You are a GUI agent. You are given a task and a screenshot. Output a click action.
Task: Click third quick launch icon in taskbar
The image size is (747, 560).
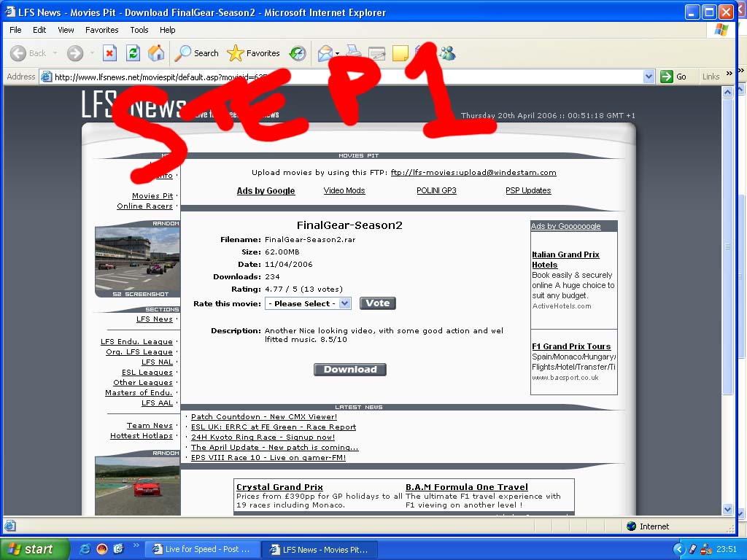118,549
